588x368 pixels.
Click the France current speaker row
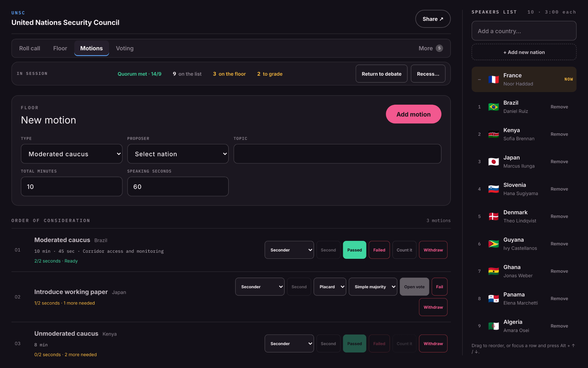point(524,79)
